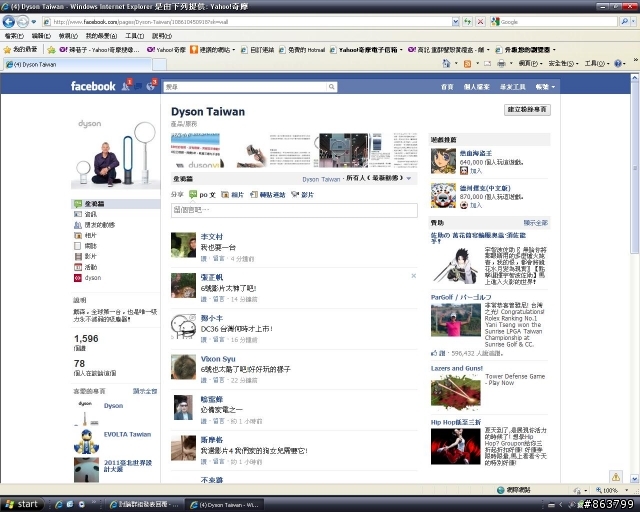
Task: Click the photo share icon above status box
Action: point(225,195)
